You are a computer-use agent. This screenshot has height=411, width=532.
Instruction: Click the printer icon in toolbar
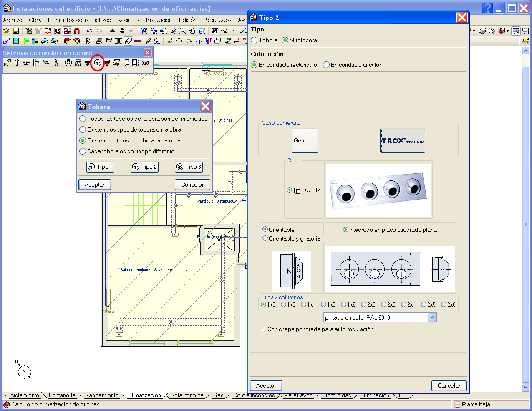pyautogui.click(x=483, y=31)
